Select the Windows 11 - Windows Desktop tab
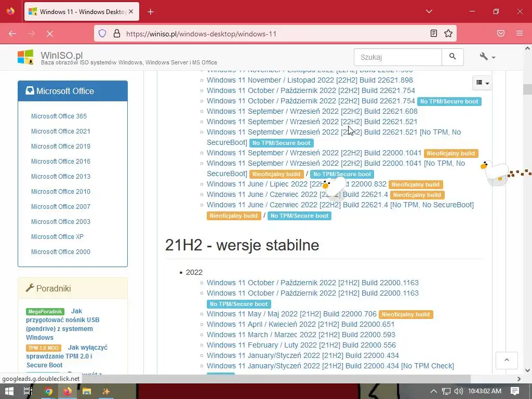 pyautogui.click(x=82, y=12)
